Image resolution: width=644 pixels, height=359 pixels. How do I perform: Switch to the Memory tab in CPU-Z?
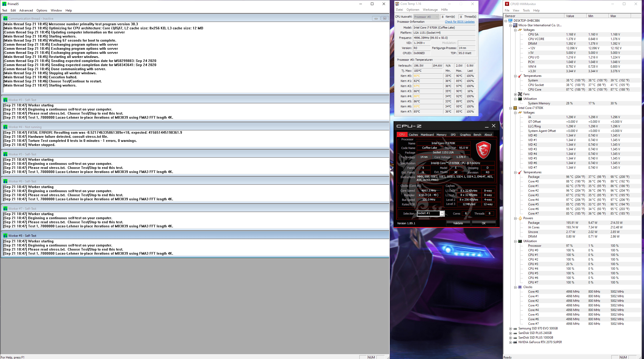pyautogui.click(x=441, y=135)
